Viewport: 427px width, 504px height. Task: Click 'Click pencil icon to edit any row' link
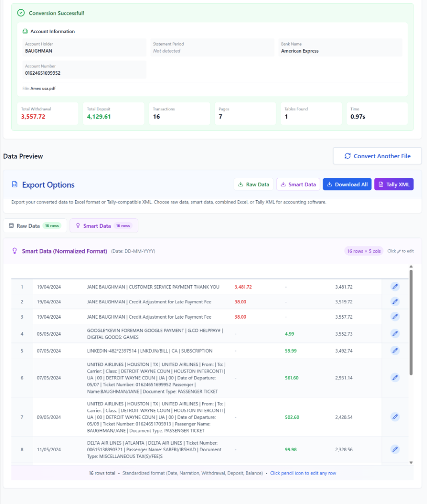(303, 473)
